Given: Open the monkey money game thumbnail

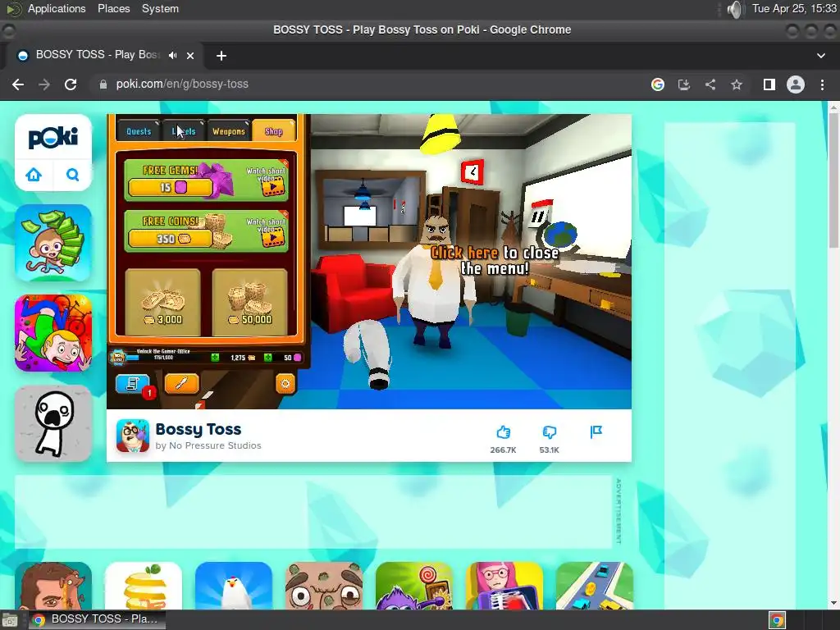Looking at the screenshot, I should click(x=53, y=243).
